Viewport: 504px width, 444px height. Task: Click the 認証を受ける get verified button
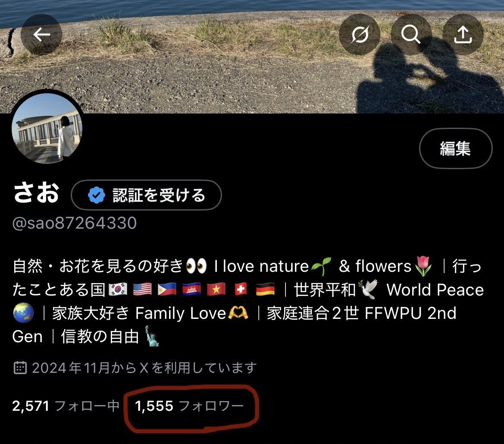[146, 195]
